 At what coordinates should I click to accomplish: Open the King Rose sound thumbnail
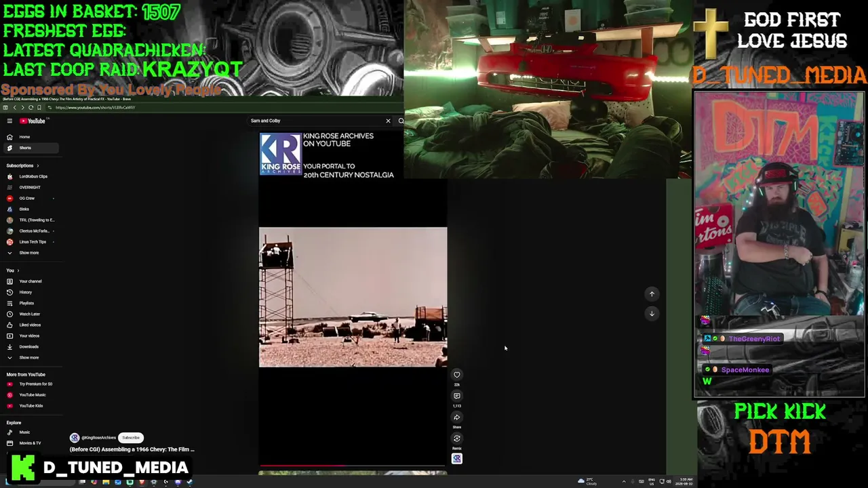[x=456, y=459]
